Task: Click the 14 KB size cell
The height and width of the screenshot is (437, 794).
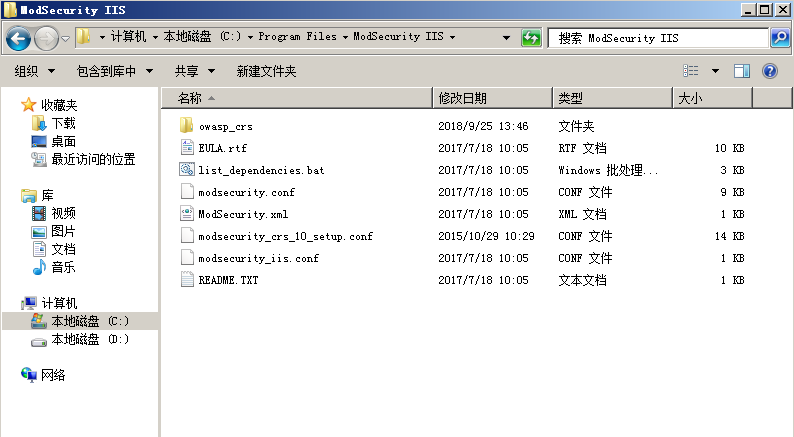Action: click(732, 236)
